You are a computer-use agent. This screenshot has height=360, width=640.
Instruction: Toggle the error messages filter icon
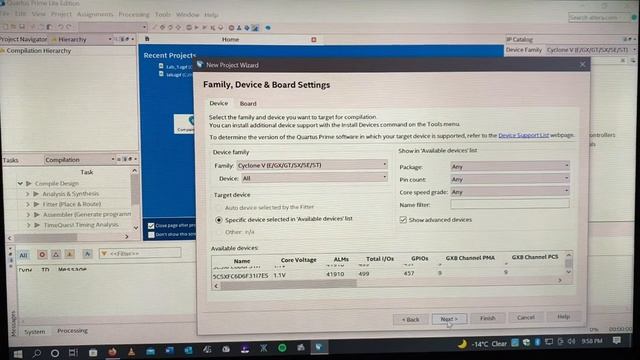[42, 255]
